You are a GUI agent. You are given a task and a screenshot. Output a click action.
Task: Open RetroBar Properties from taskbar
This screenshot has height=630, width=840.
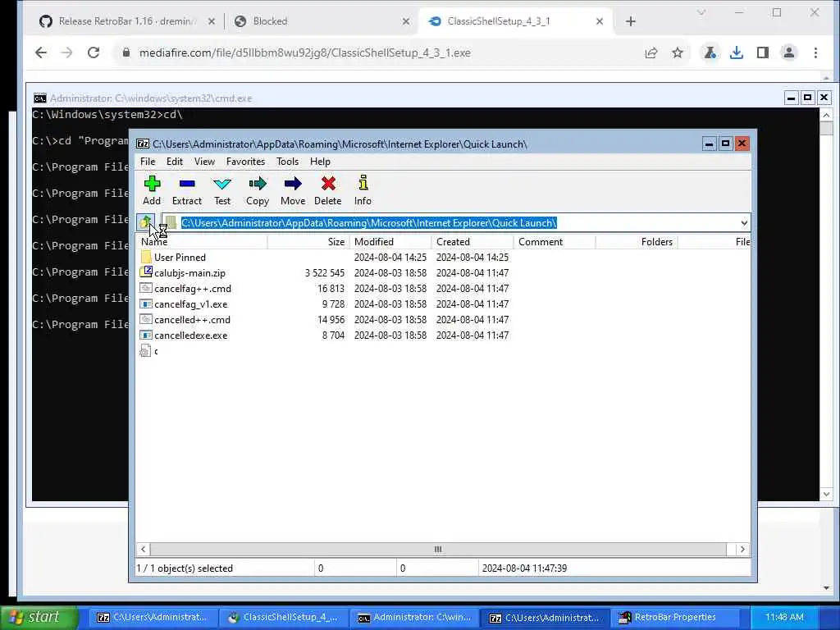[x=675, y=617]
